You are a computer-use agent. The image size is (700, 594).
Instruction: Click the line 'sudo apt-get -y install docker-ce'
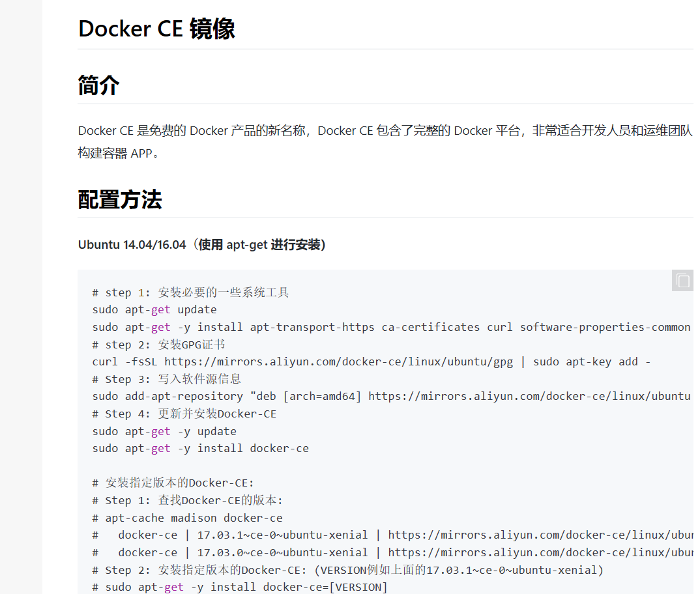[201, 449]
